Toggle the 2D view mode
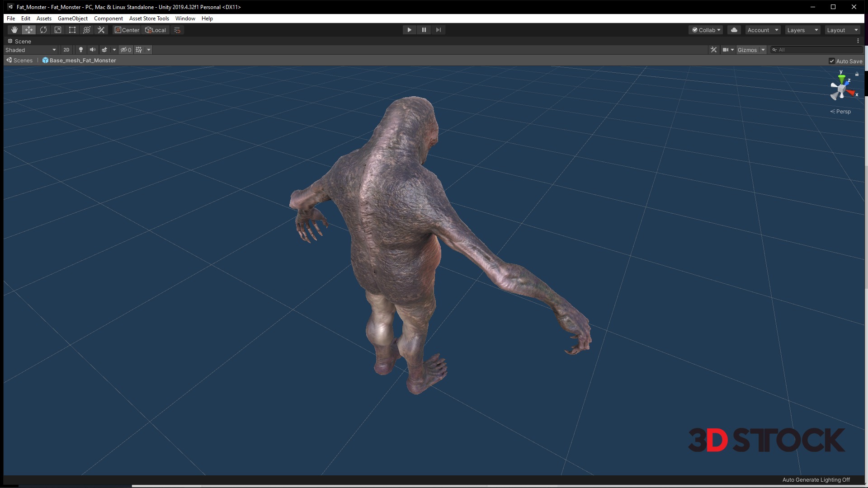 point(66,50)
